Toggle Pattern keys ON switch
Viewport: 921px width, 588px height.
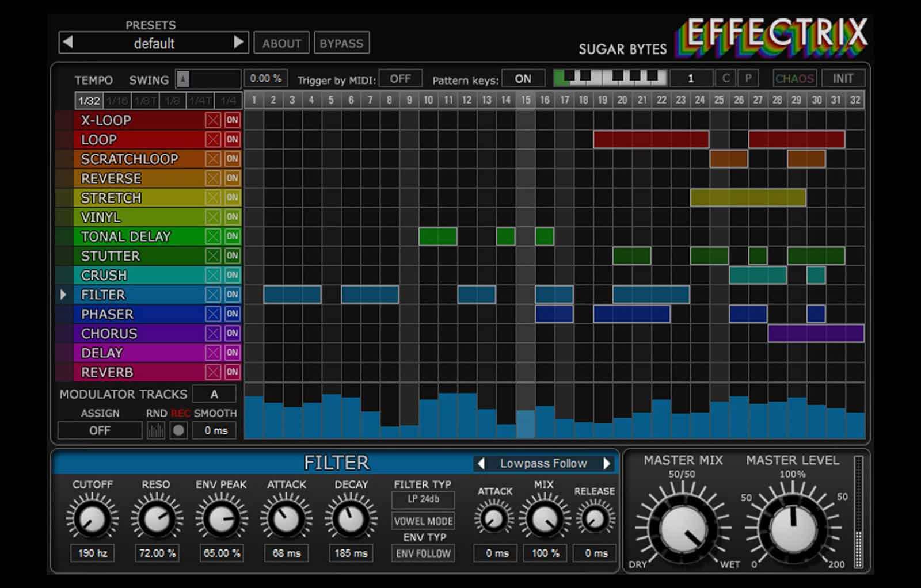tap(523, 78)
